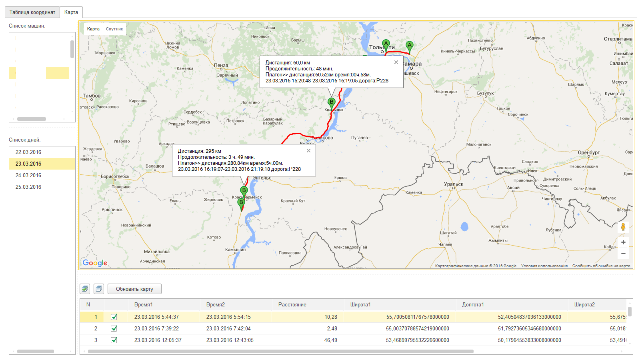This screenshot has height=364, width=644.
Task: Click the days list horizontal scrollbar thumb
Action: click(36, 351)
